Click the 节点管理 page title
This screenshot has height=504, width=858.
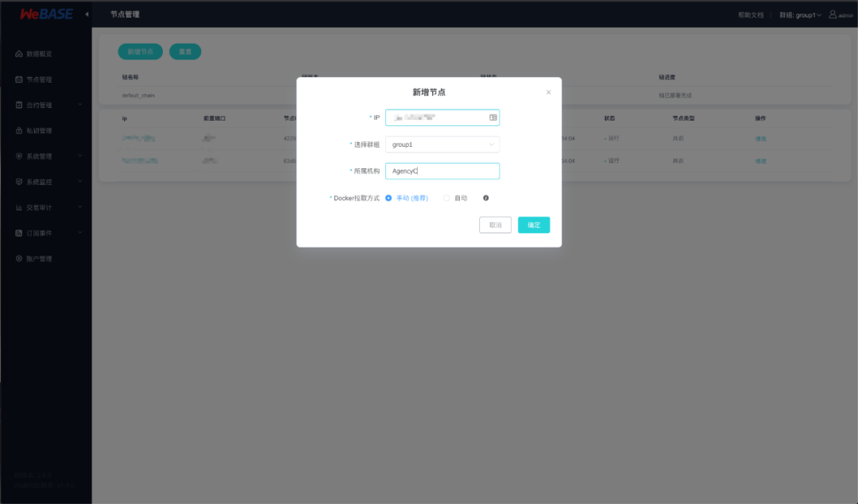125,14
